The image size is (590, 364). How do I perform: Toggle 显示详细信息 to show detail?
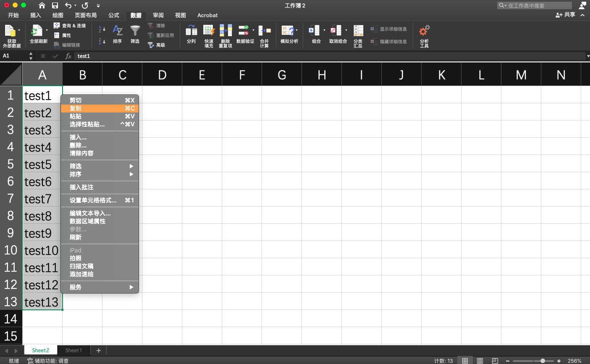click(x=389, y=29)
